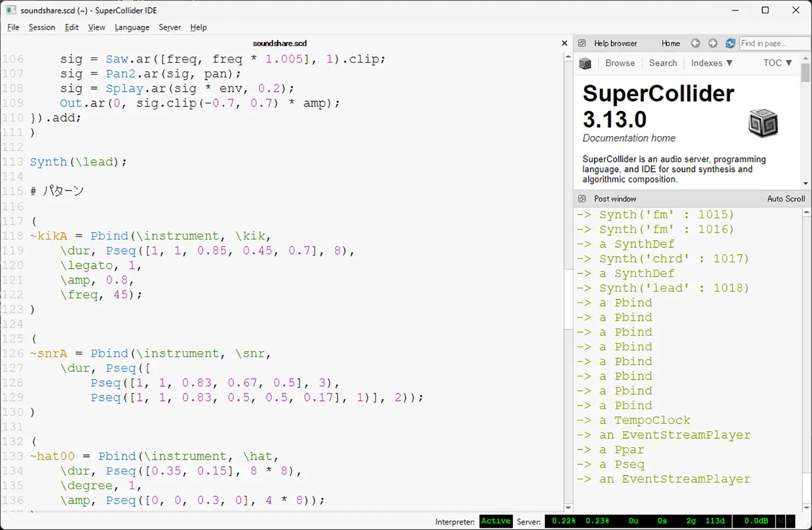Open the Browse help link
This screenshot has height=530, width=812.
[620, 63]
